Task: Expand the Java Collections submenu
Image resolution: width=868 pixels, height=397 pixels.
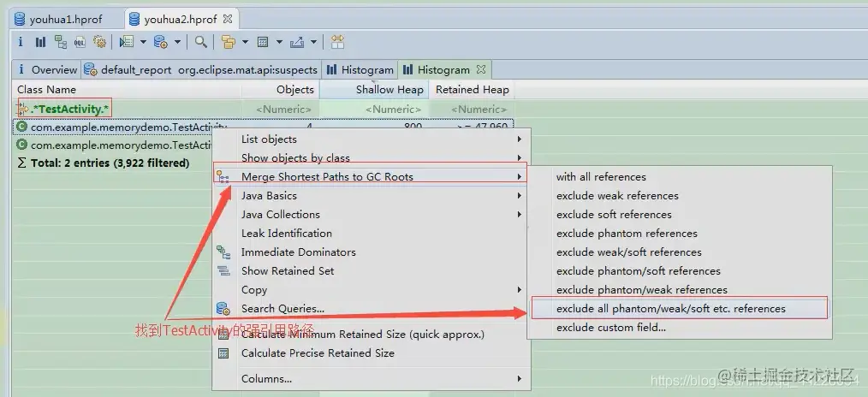Action: point(372,215)
